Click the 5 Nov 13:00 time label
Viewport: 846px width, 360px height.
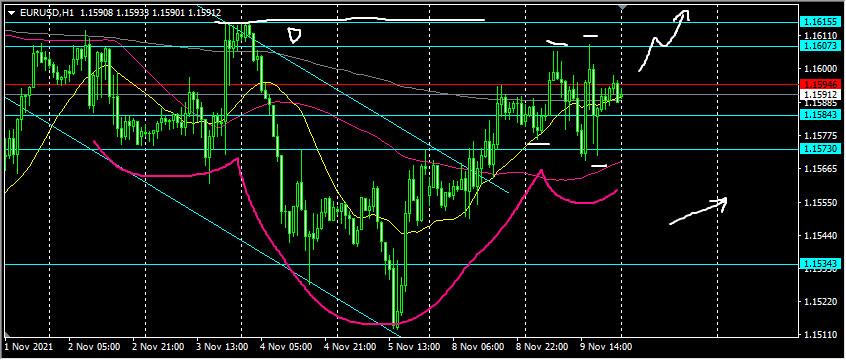(410, 346)
